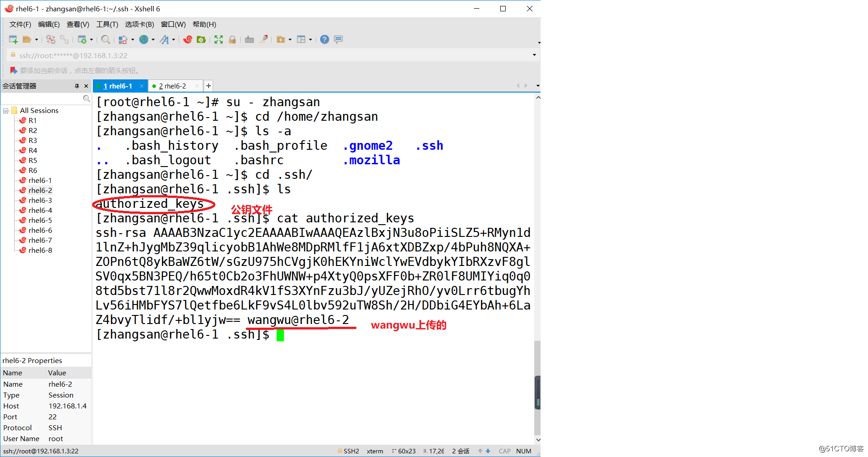Select session R1 in tree

(33, 121)
